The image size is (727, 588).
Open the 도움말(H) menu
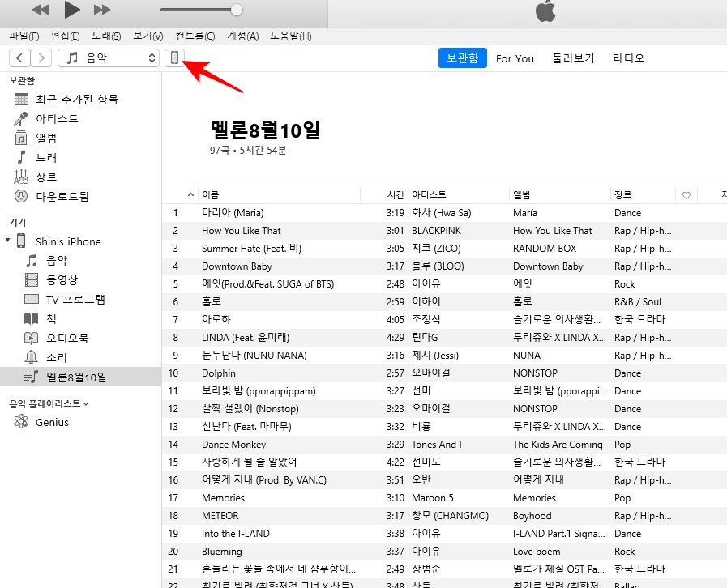pyautogui.click(x=291, y=36)
